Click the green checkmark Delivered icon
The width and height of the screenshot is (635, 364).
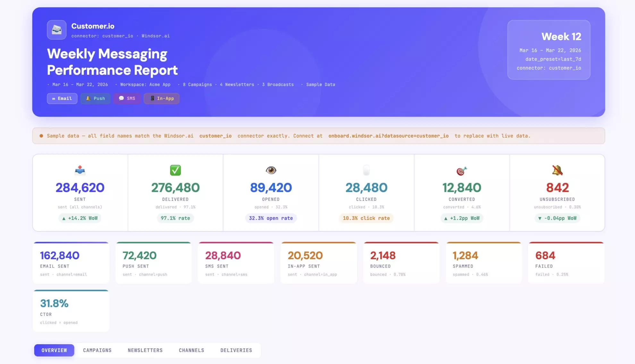(x=175, y=171)
